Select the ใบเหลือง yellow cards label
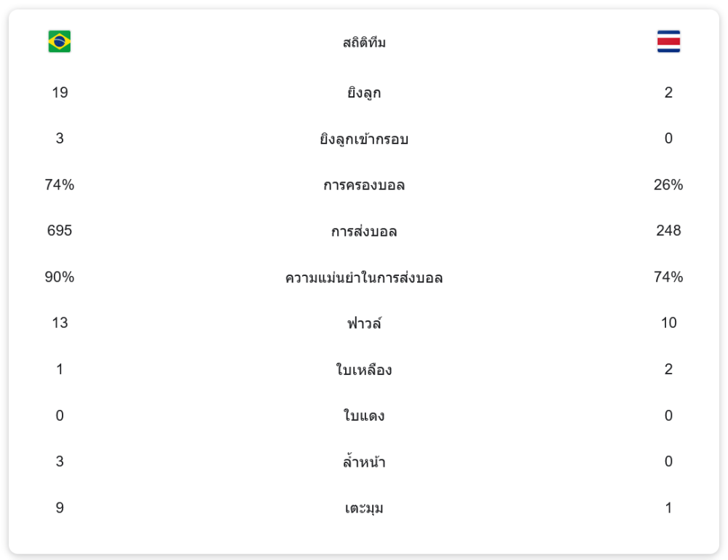 coord(364,370)
